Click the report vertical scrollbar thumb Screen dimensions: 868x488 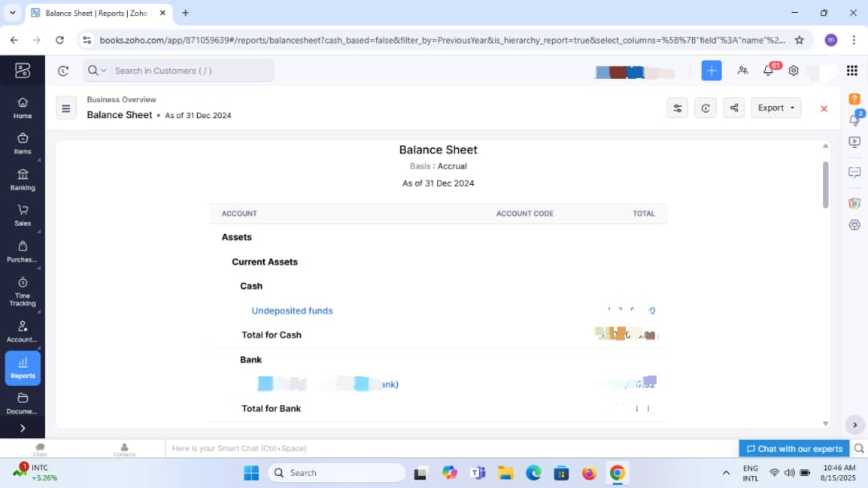[x=825, y=184]
